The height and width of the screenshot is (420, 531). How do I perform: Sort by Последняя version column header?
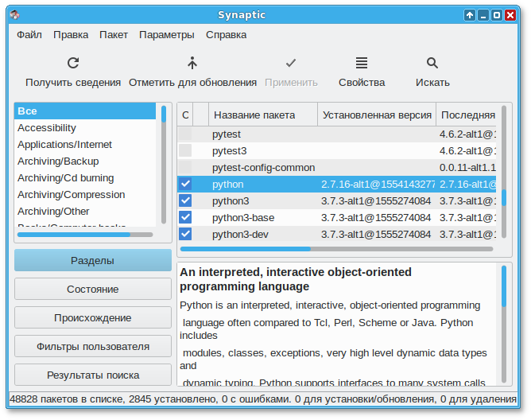pos(467,115)
